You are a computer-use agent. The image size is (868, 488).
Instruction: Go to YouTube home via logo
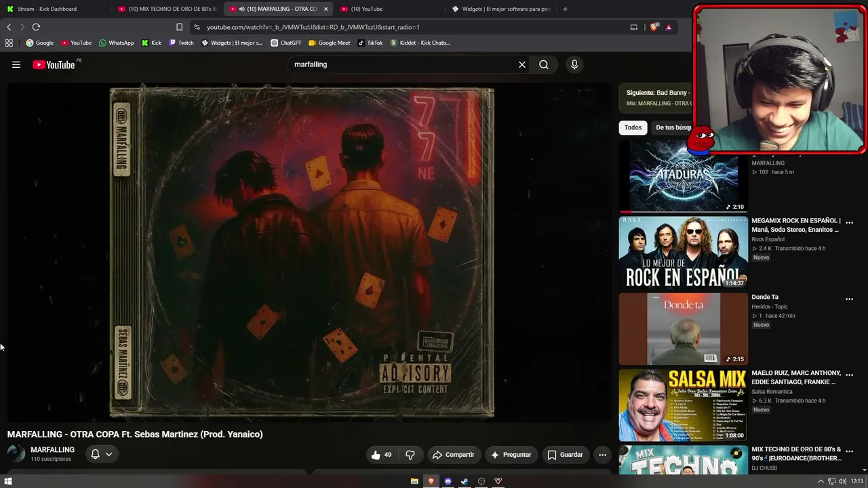click(x=54, y=64)
